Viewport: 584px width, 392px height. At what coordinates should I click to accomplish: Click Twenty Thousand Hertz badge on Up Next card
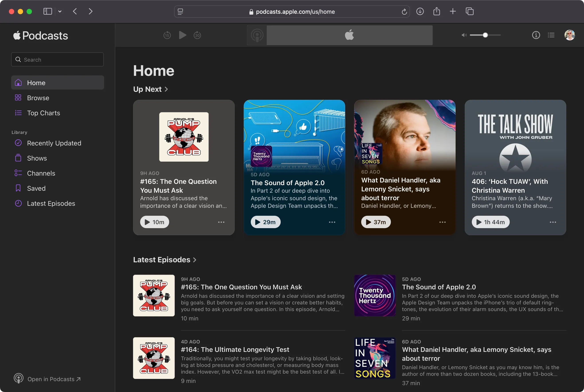[x=261, y=156]
